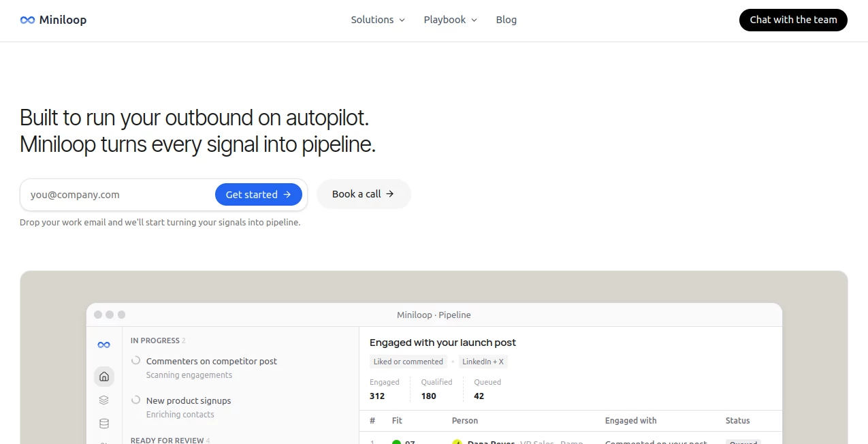Click the Person column header
Image resolution: width=868 pixels, height=444 pixels.
[x=465, y=421]
